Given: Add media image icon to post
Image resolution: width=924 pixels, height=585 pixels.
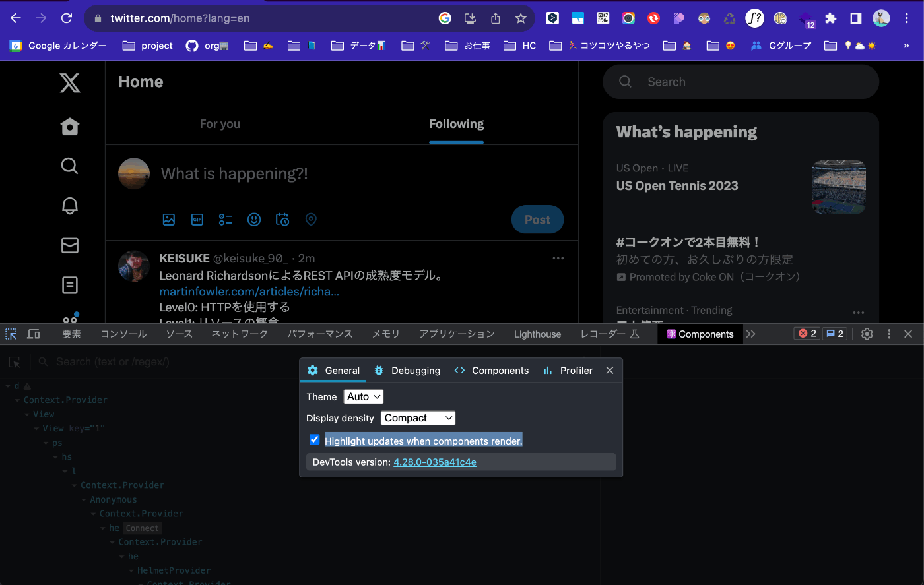Looking at the screenshot, I should click(x=169, y=220).
